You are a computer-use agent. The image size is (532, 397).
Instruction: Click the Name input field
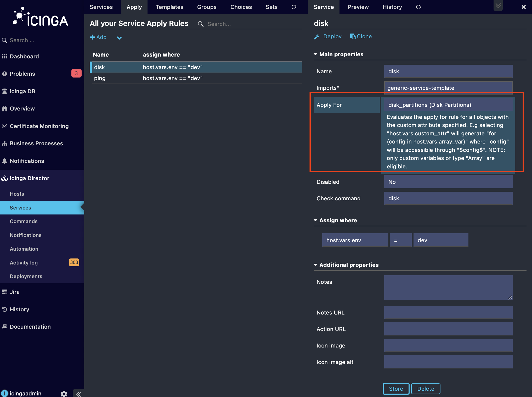coord(448,71)
